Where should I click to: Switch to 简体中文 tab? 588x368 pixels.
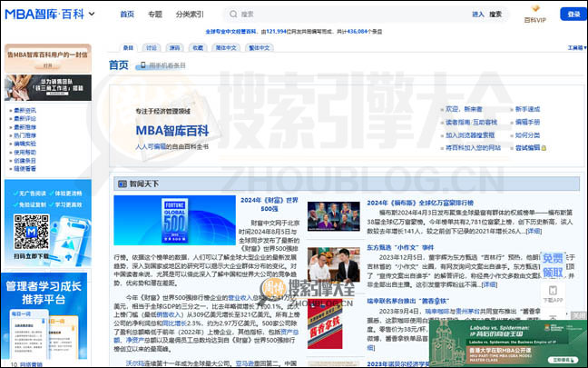(x=226, y=47)
